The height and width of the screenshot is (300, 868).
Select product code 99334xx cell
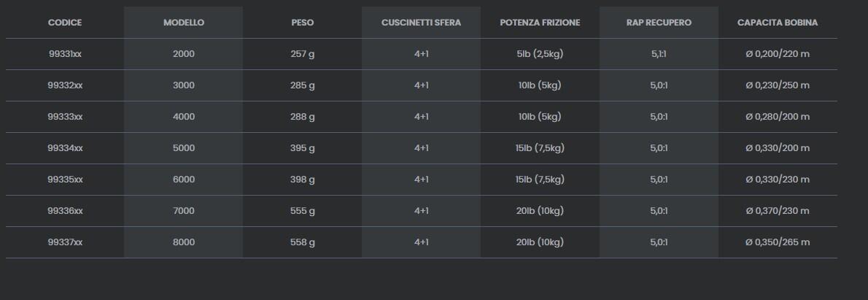[65, 148]
